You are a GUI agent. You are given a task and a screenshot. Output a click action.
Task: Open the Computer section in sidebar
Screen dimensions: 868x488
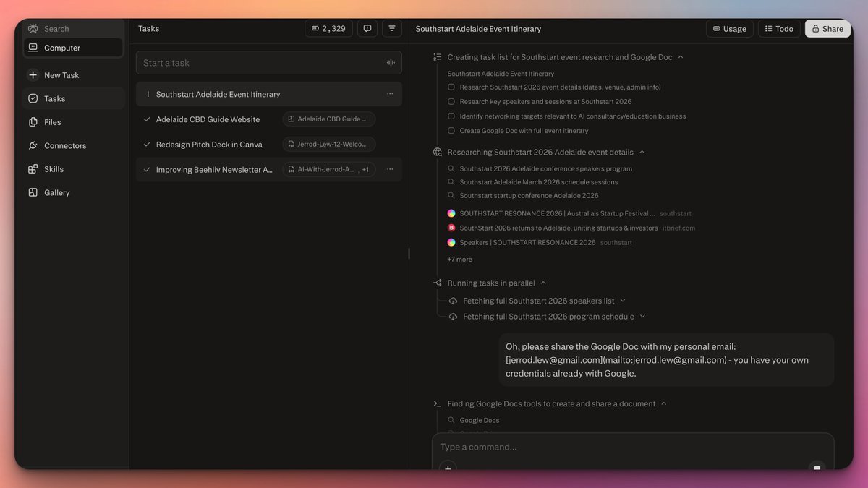pyautogui.click(x=72, y=48)
